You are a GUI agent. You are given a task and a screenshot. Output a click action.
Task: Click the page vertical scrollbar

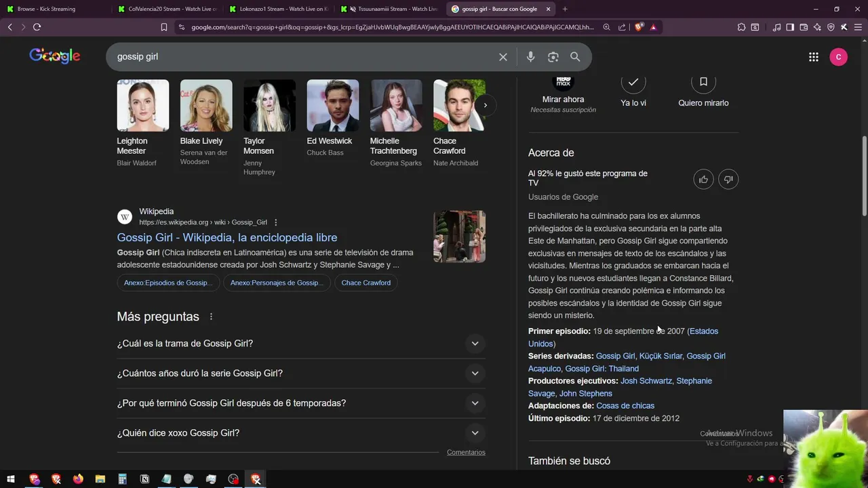coord(864,176)
